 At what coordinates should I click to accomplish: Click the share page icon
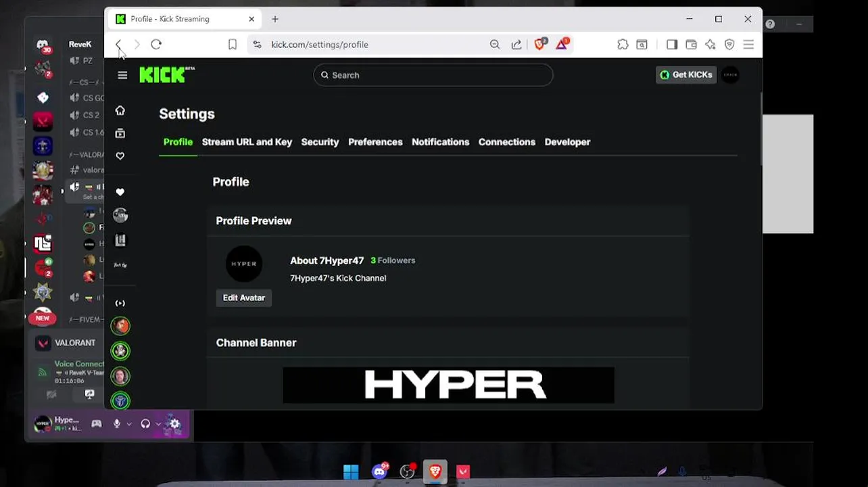516,45
